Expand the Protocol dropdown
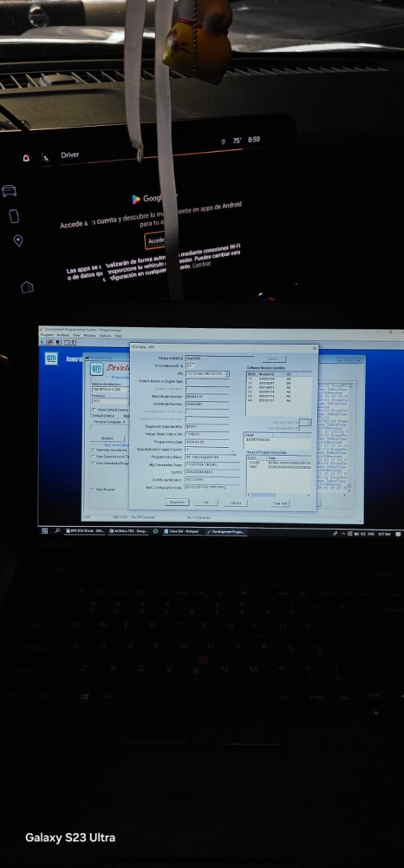 110,401
